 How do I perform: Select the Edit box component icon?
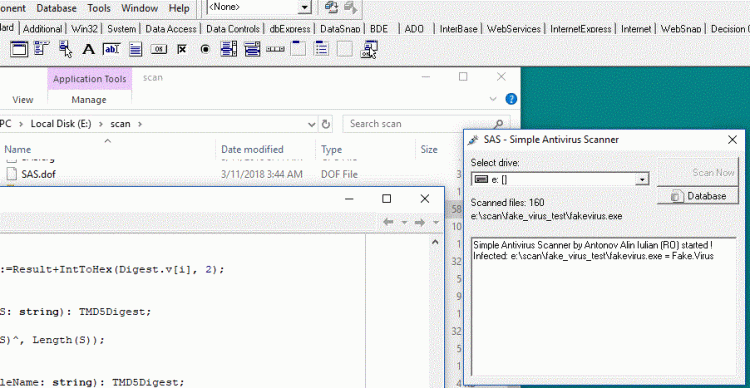pos(111,49)
